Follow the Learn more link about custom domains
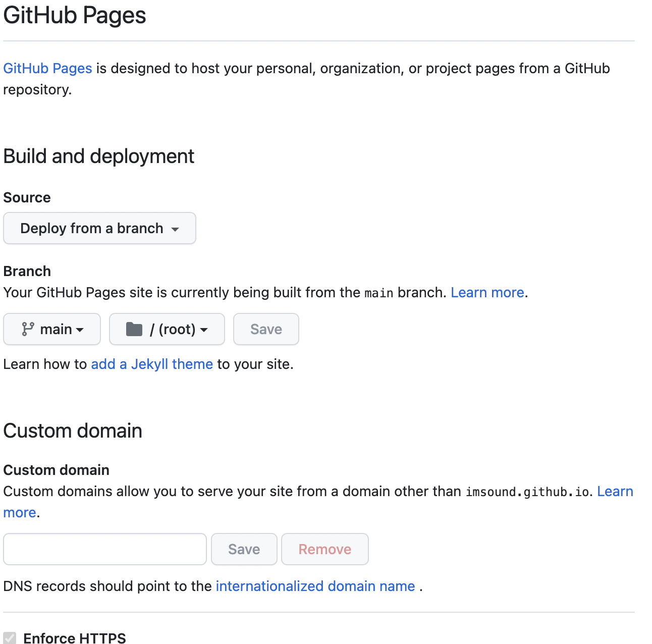Screen dimensions: 652x644 tap(615, 491)
